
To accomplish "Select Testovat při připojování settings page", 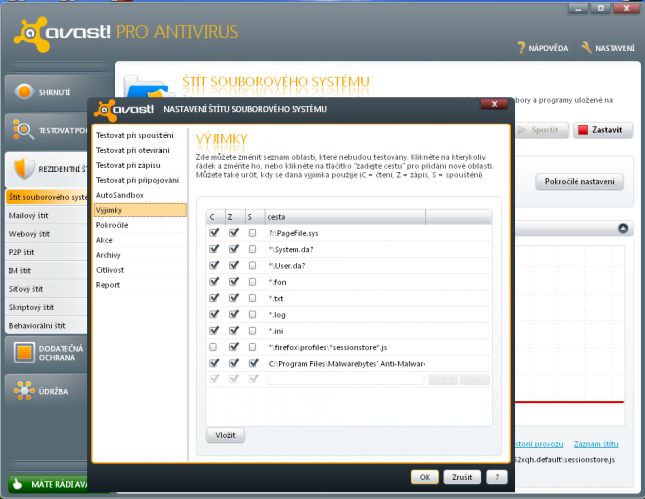I will (140, 180).
